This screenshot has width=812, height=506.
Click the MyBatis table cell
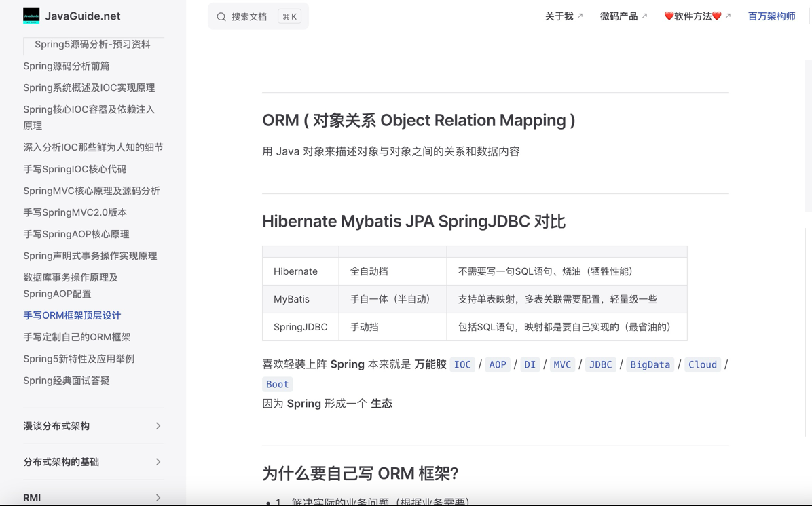point(300,299)
